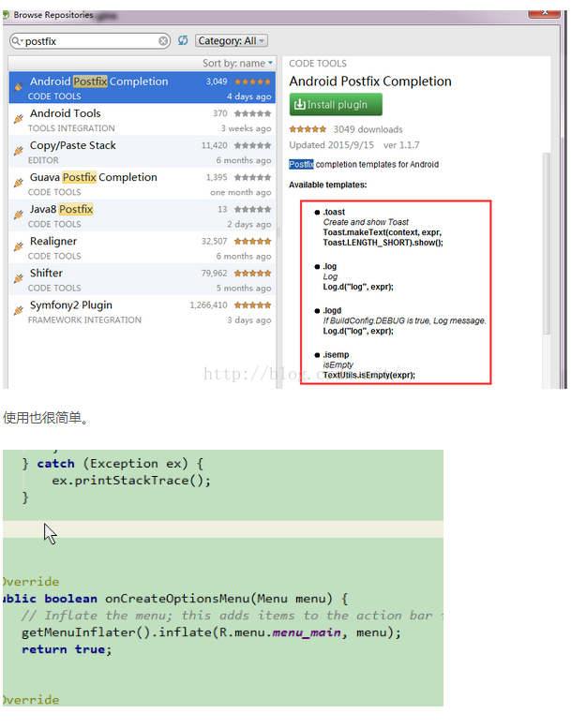Select Android Tools in plugin list
Screen dimensions: 586x728
pyautogui.click(x=143, y=119)
